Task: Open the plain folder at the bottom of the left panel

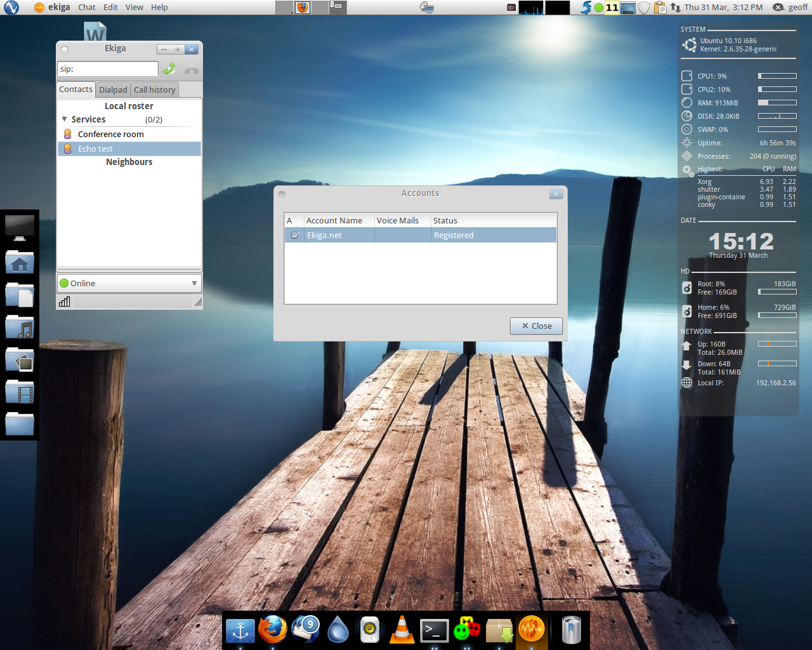Action: (20, 423)
